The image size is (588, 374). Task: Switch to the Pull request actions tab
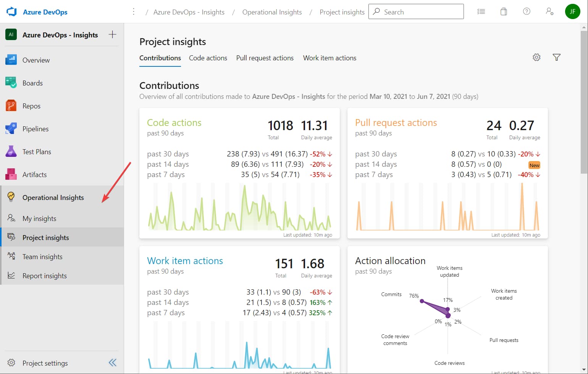[x=265, y=58]
